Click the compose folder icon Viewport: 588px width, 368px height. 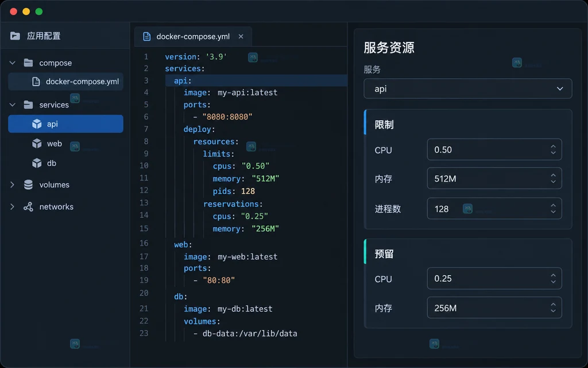coord(29,63)
